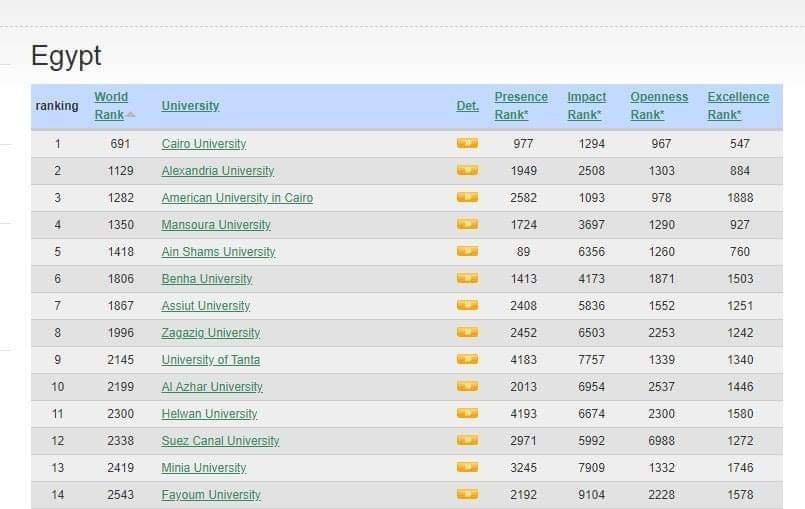805x509 pixels.
Task: Open University of Tanta link
Action: 210,360
